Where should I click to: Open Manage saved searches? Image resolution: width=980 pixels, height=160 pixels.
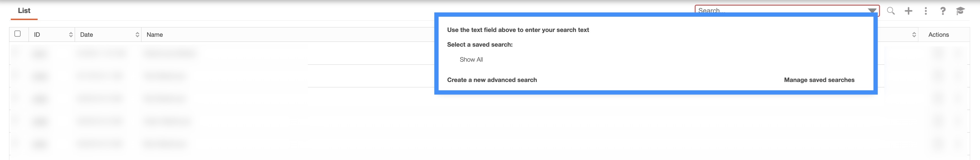[819, 80]
